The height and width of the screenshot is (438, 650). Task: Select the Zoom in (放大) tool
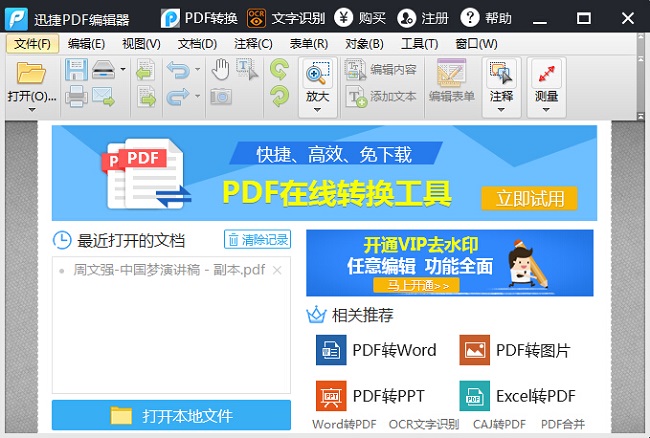[318, 74]
